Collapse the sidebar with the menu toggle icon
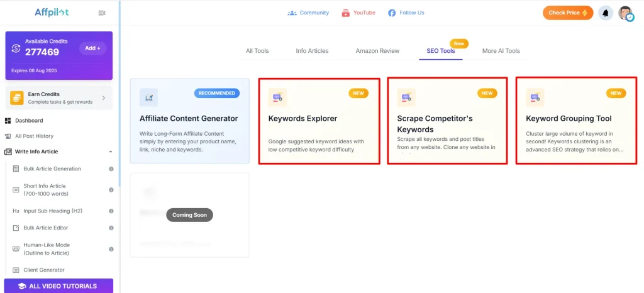The width and height of the screenshot is (644, 293). [102, 13]
